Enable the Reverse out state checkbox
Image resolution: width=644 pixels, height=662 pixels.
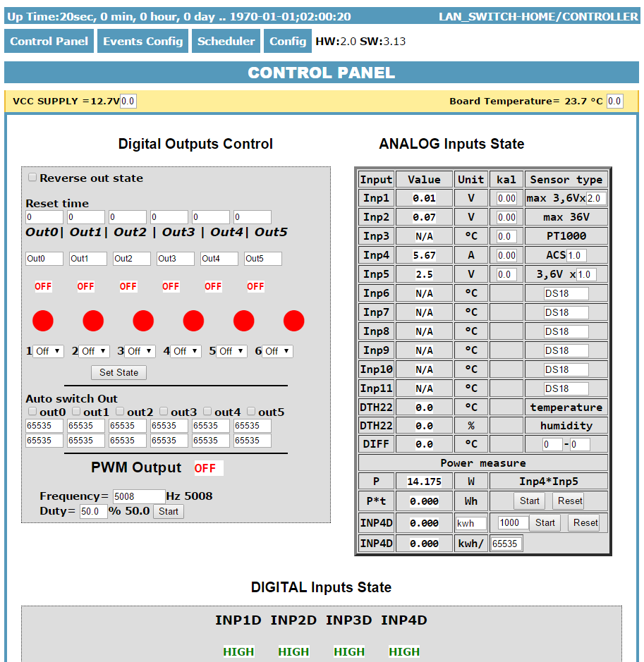32,178
